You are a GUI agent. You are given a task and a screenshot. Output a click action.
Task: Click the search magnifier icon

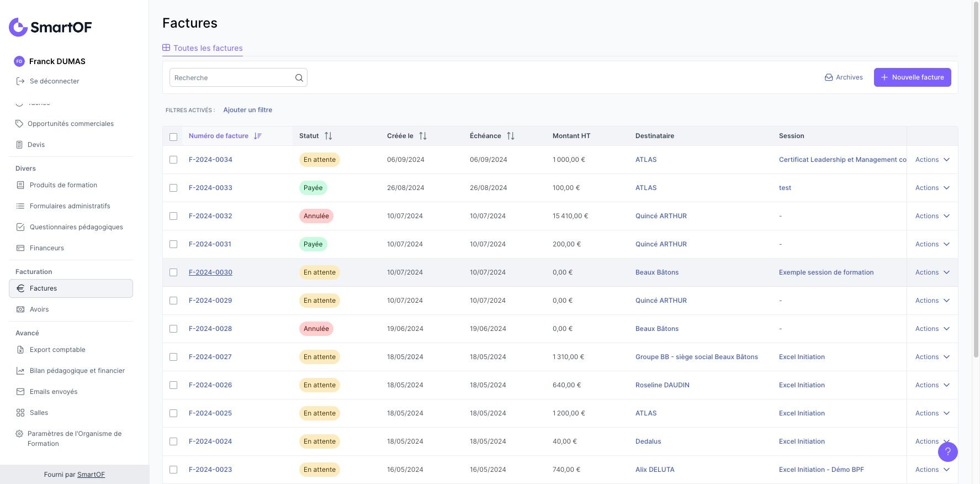(299, 78)
